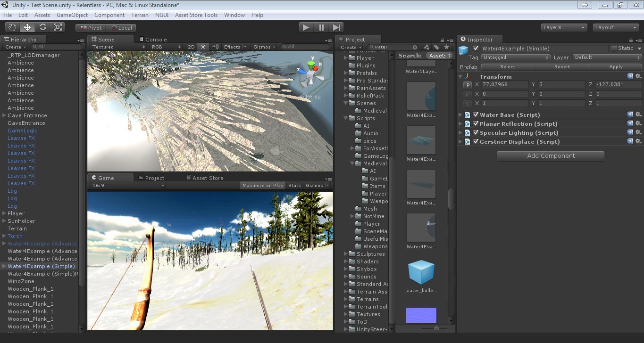This screenshot has width=644, height=343.
Task: Open Specular Lighting script help icon
Action: pyautogui.click(x=630, y=132)
